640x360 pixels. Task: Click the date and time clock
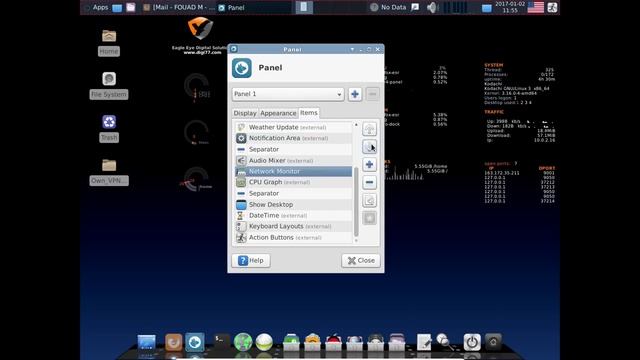pyautogui.click(x=510, y=7)
